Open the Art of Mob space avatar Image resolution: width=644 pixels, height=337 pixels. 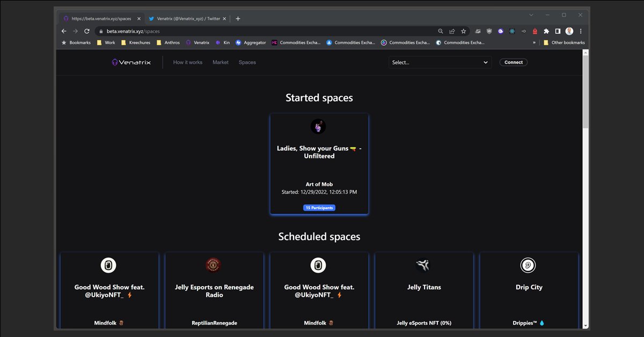tap(318, 127)
